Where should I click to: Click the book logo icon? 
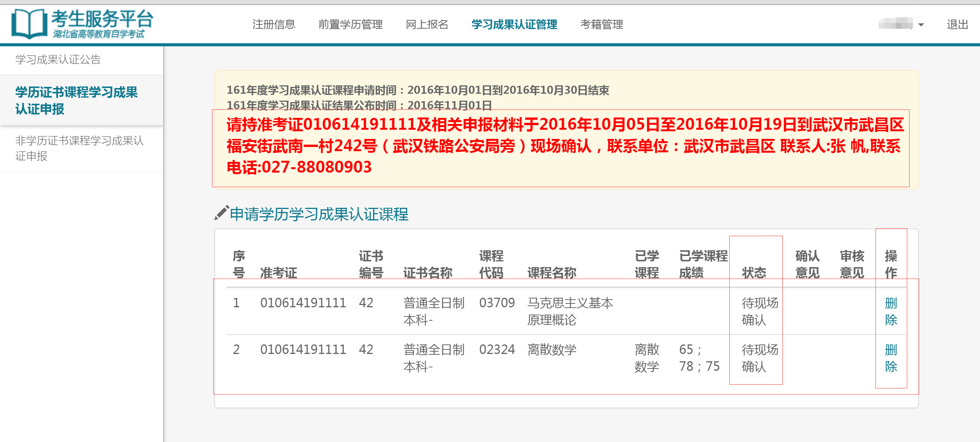coord(29,24)
